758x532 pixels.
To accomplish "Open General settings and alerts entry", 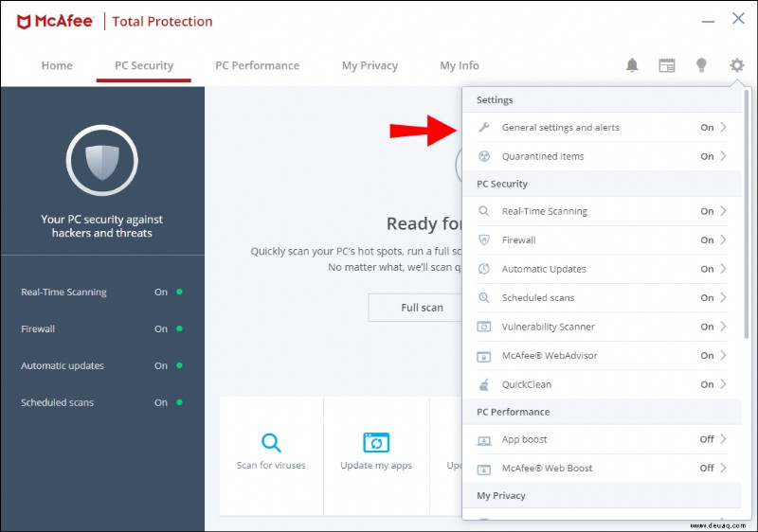I will [x=602, y=128].
